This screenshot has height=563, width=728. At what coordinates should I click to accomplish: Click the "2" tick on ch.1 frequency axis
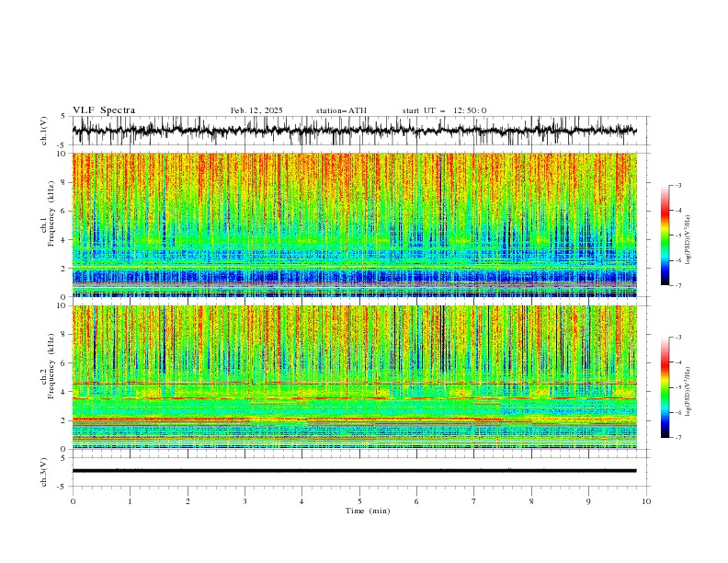63,269
